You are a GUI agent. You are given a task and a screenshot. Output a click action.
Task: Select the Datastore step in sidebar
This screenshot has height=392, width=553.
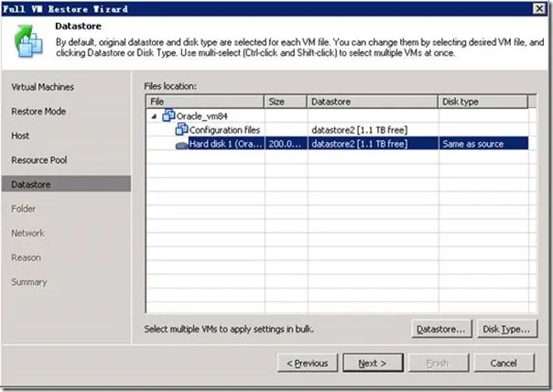click(x=66, y=184)
